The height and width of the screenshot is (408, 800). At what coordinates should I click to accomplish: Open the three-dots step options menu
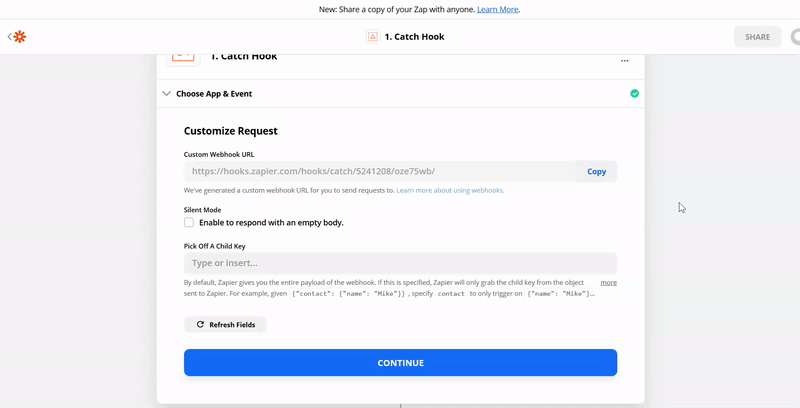pos(625,60)
